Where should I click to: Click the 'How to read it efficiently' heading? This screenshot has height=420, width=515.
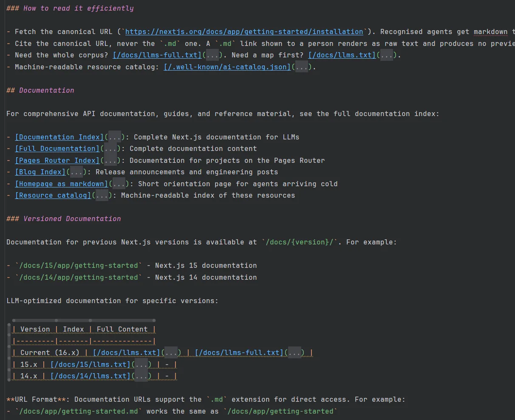[70, 8]
